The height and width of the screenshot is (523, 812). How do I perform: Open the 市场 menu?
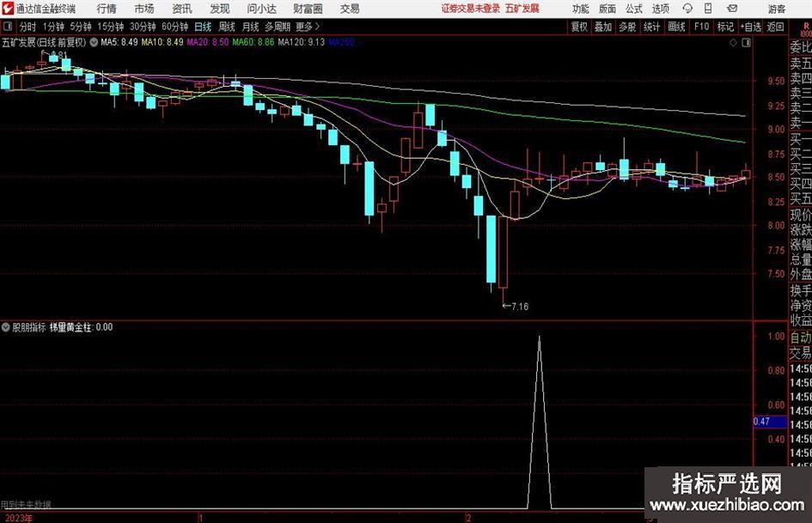(x=144, y=9)
